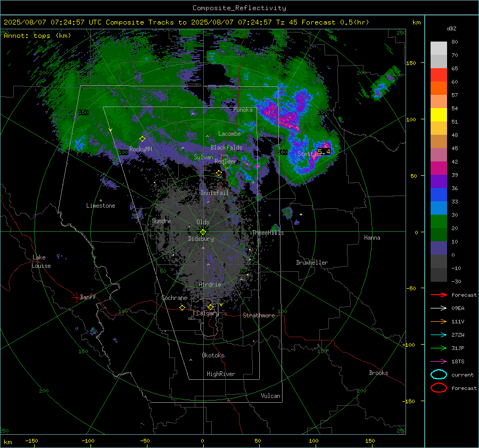Click the Cochrane town label
479x448 pixels.
(174, 298)
